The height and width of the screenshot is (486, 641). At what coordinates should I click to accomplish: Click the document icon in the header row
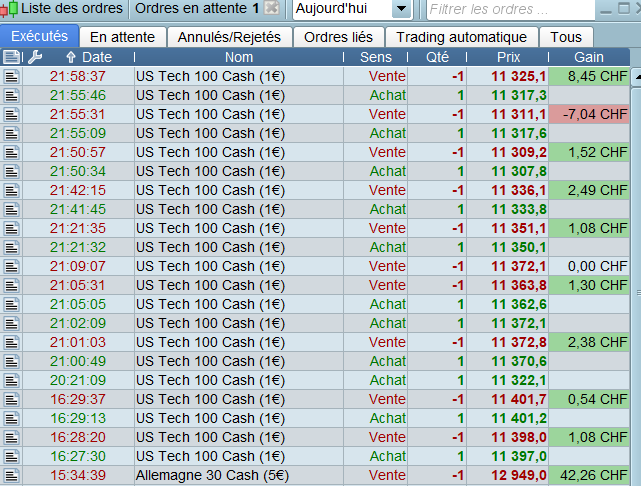11,57
